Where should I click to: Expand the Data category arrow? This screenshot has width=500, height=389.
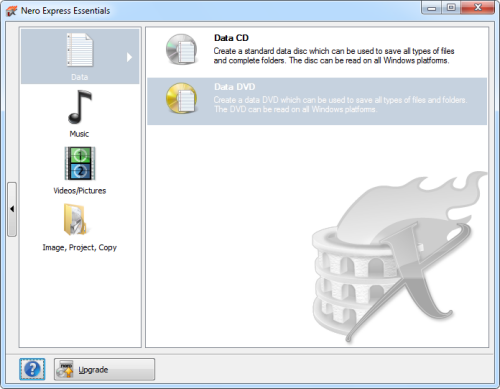pyautogui.click(x=129, y=57)
